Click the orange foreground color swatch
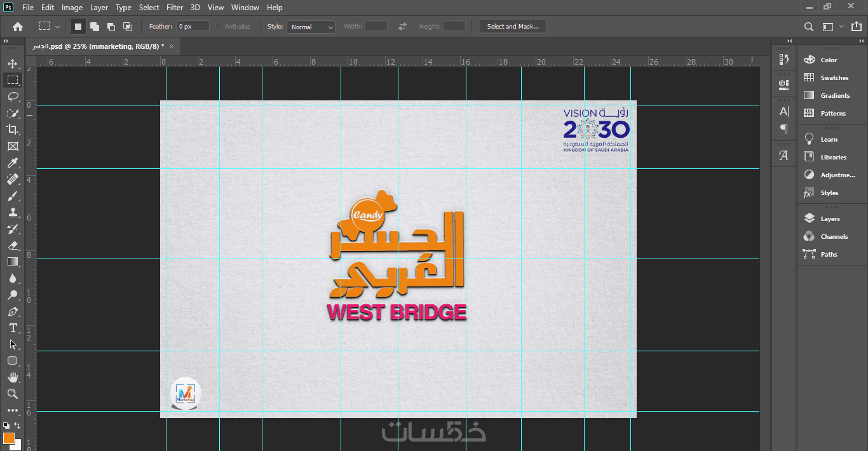The image size is (868, 451). pyautogui.click(x=8, y=437)
